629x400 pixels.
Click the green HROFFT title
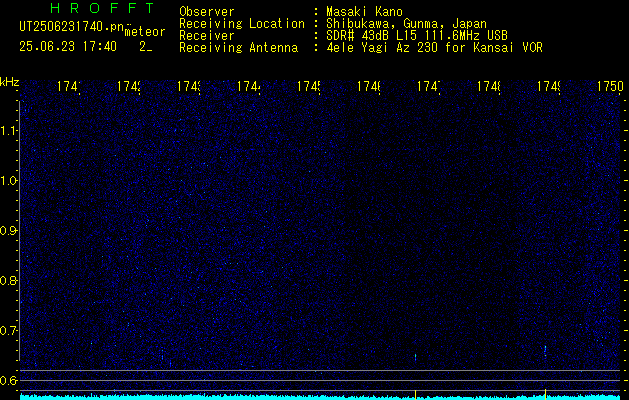click(x=102, y=8)
